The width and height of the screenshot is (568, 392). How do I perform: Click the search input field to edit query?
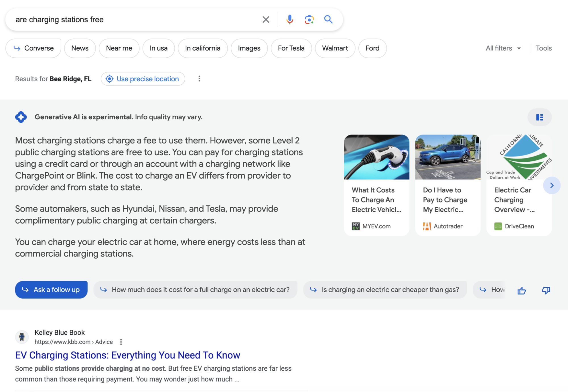click(135, 19)
